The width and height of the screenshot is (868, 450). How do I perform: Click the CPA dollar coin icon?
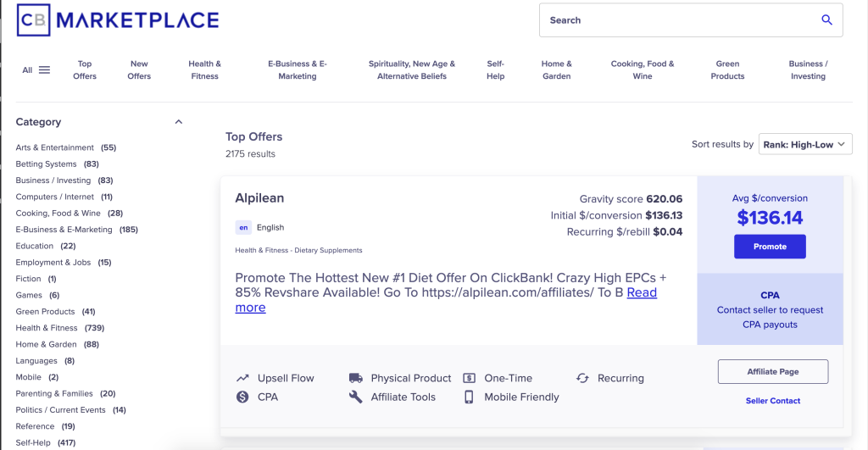tap(242, 397)
